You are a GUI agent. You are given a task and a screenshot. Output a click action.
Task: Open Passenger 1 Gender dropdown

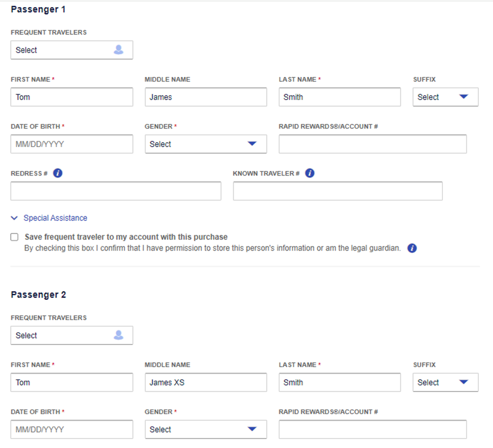pos(205,144)
